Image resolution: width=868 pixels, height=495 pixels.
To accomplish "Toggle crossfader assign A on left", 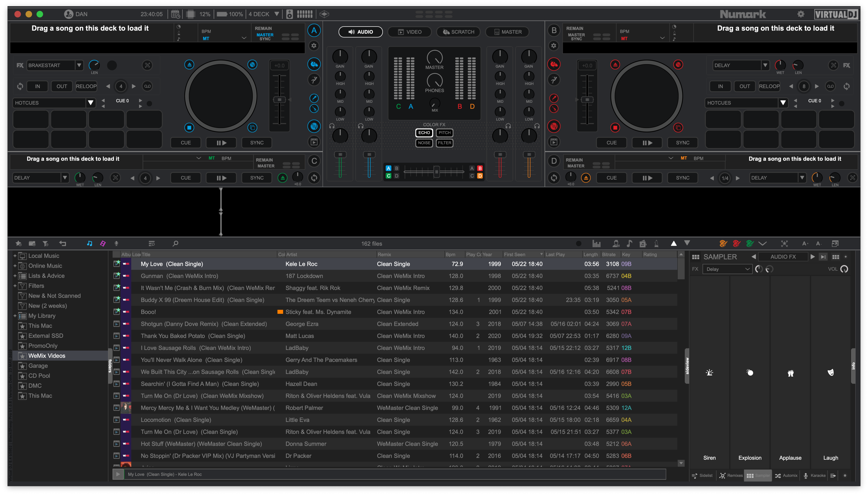I will pos(388,168).
